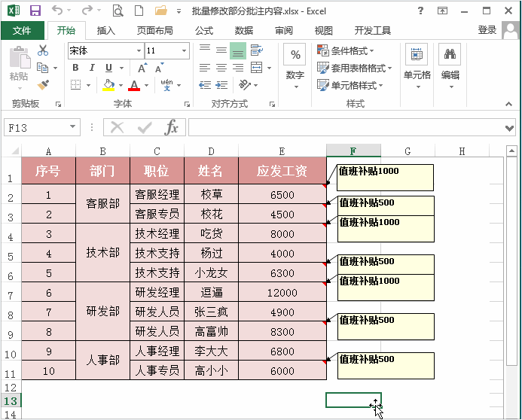The width and height of the screenshot is (522, 420).
Task: Open the 数字 number format group
Action: pos(295,67)
